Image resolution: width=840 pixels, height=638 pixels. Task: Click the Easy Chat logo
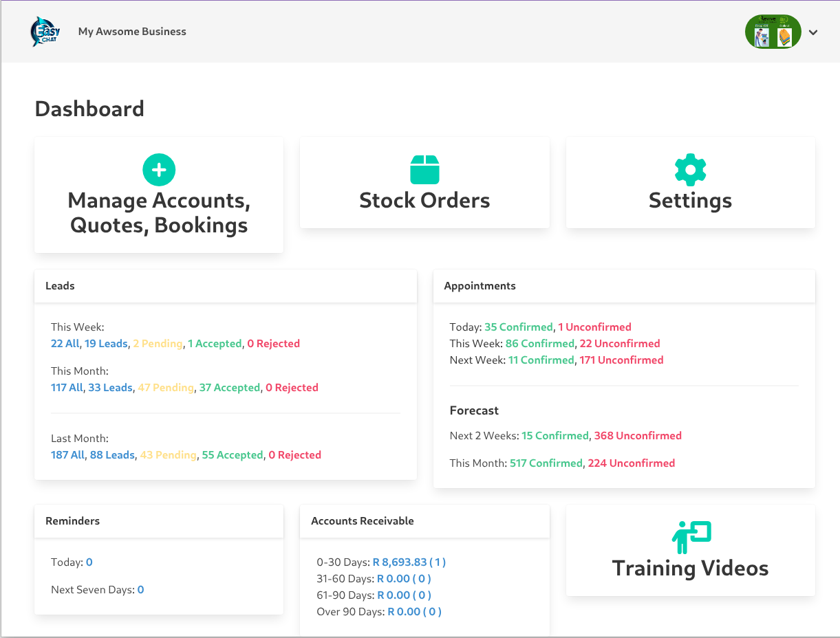click(x=45, y=32)
